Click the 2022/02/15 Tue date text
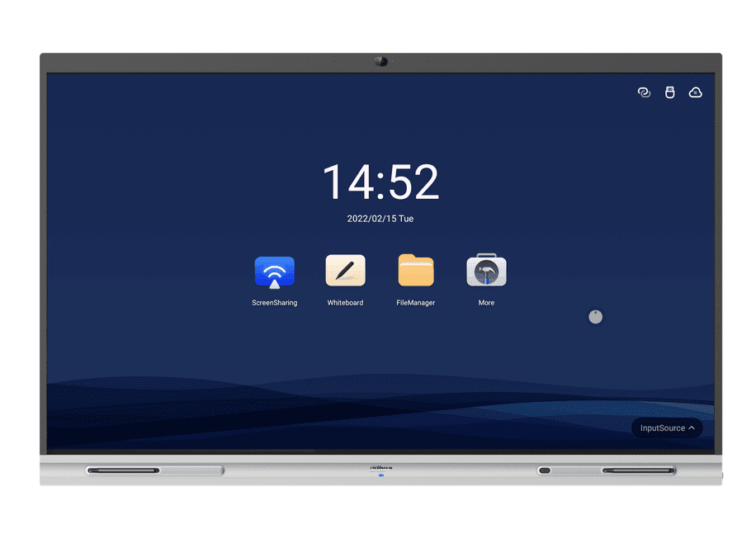756x553 pixels. click(x=380, y=219)
